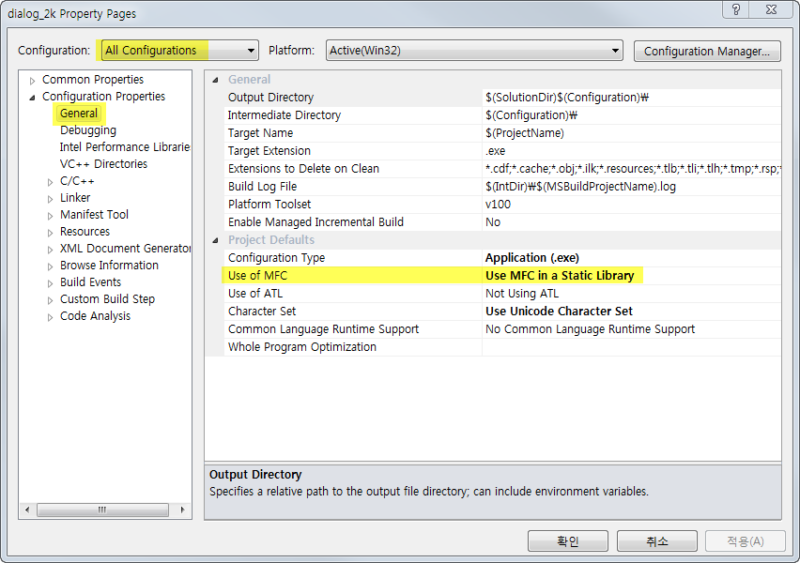Viewport: 800px width, 563px height.
Task: Expand the Resources node arrow
Action: pyautogui.click(x=50, y=233)
